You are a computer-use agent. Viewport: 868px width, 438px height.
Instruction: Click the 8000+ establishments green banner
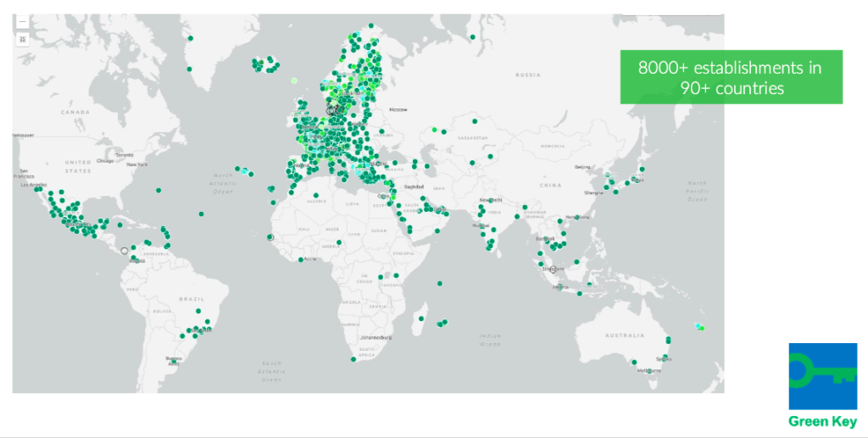[x=731, y=77]
